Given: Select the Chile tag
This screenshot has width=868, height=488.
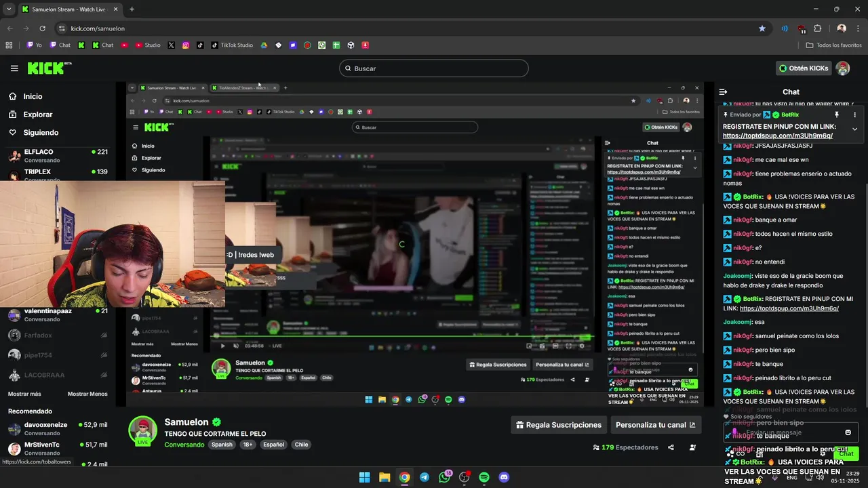Looking at the screenshot, I should 301,445.
